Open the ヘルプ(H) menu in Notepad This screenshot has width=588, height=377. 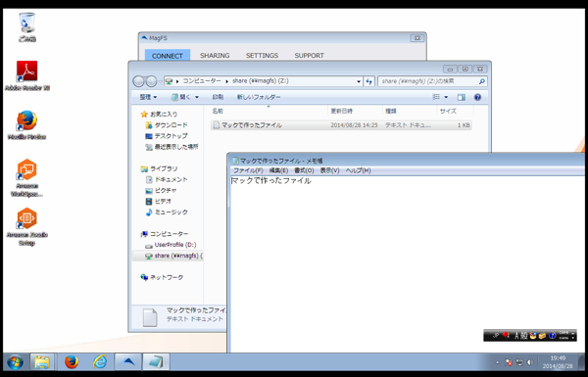click(x=358, y=170)
